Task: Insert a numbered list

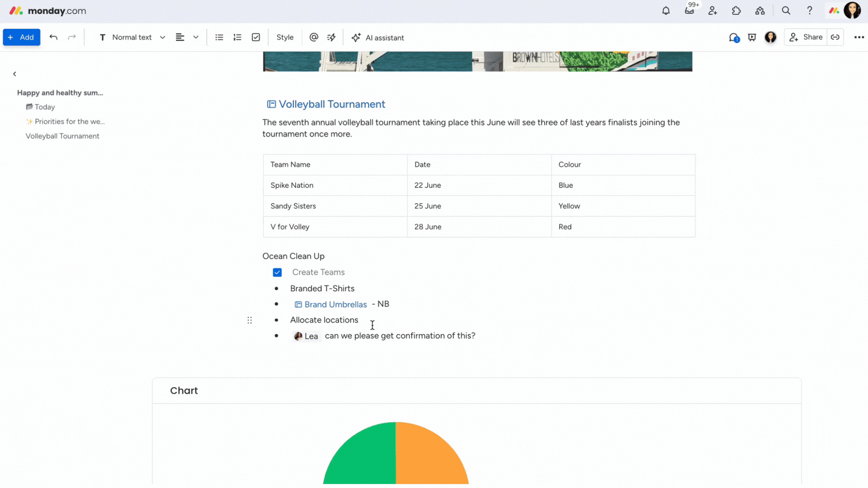Action: tap(237, 38)
